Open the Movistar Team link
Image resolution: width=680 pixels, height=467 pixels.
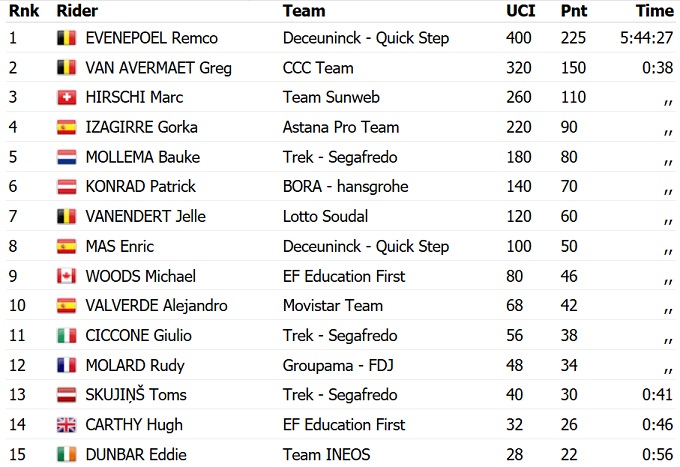tap(333, 306)
